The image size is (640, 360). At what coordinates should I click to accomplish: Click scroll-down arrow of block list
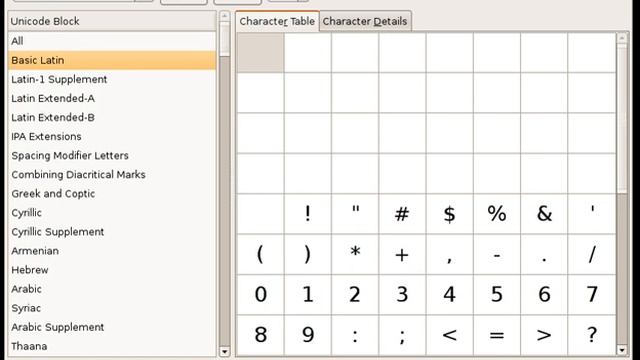[224, 351]
